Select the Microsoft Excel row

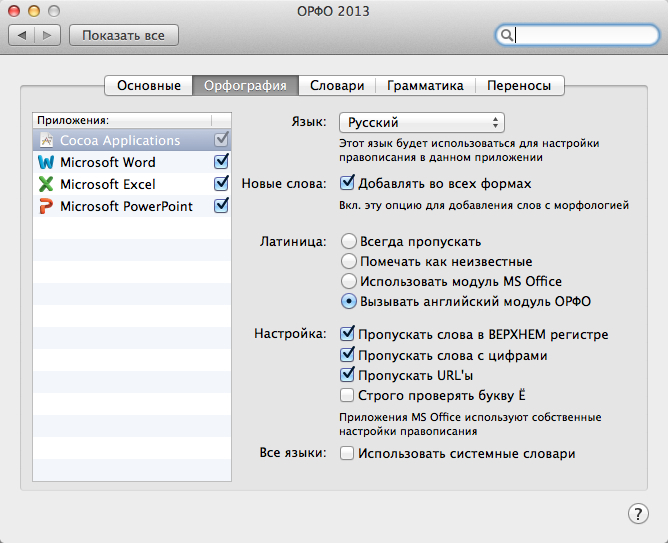(x=132, y=184)
